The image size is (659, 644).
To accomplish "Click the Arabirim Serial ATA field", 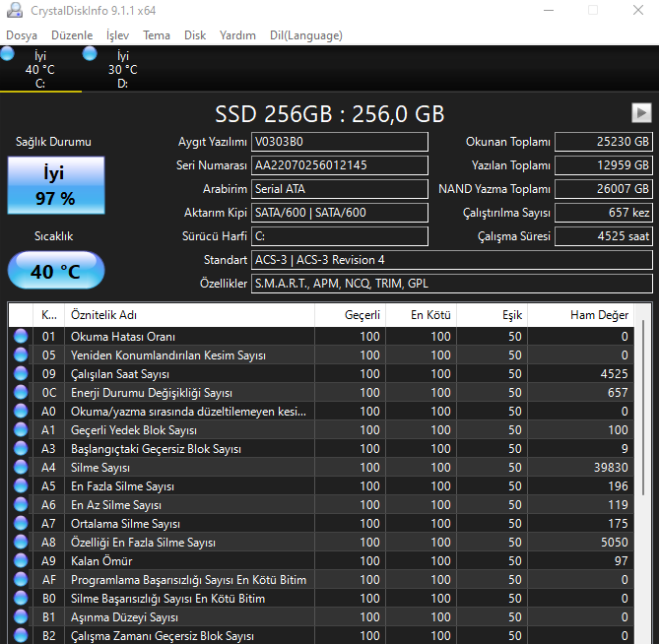I will 340,189.
